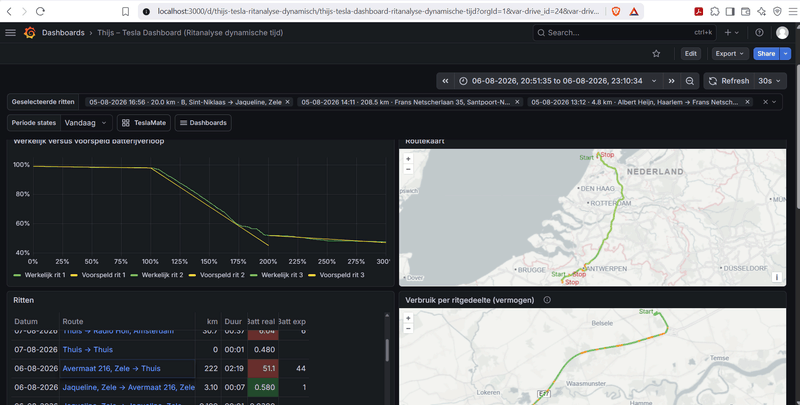
Task: Open the Brave Rewards triangle icon
Action: pyautogui.click(x=634, y=11)
